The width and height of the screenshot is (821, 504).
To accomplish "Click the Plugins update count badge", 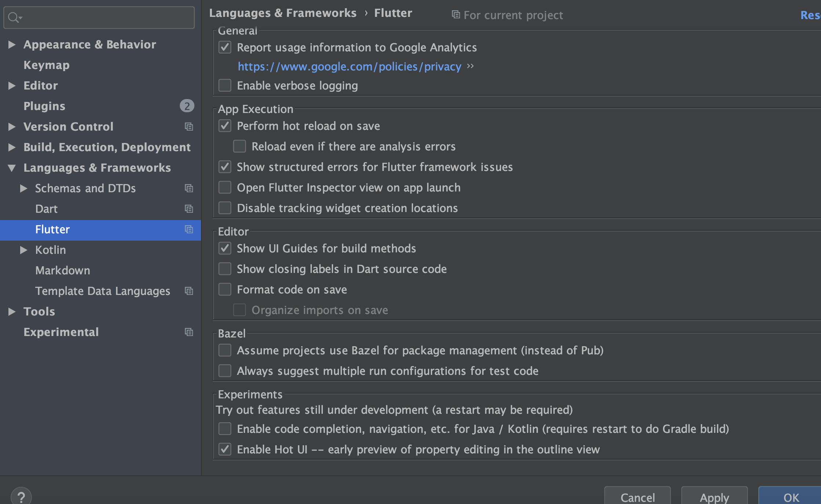I will [187, 106].
